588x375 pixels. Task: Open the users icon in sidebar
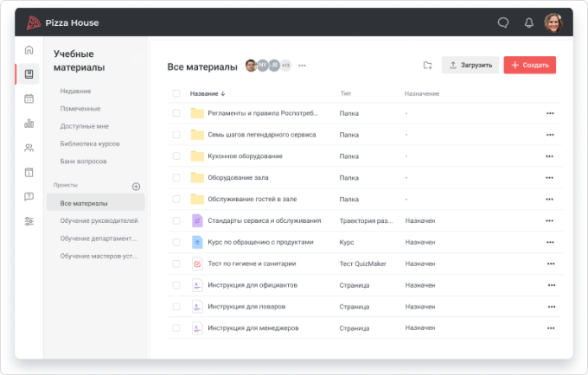coord(29,148)
